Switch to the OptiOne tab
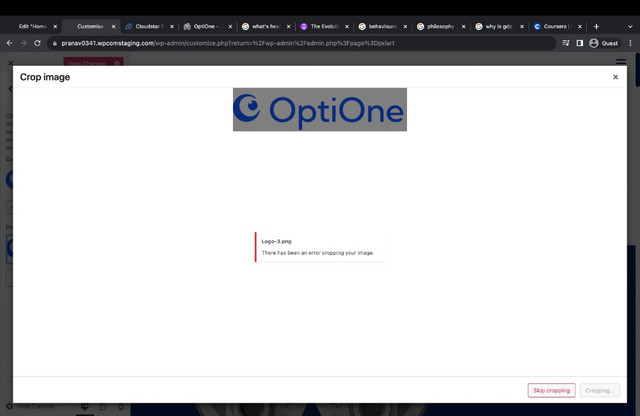Image resolution: width=640 pixels, height=416 pixels. [x=207, y=27]
